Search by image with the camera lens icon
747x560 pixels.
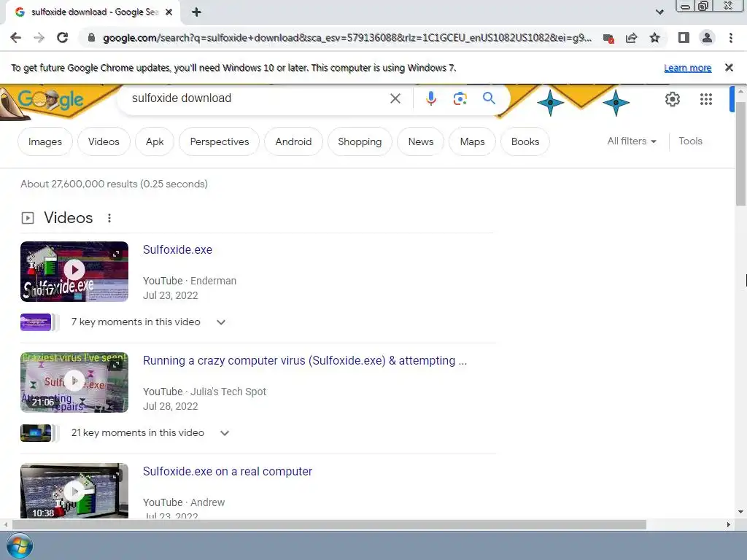click(x=460, y=98)
